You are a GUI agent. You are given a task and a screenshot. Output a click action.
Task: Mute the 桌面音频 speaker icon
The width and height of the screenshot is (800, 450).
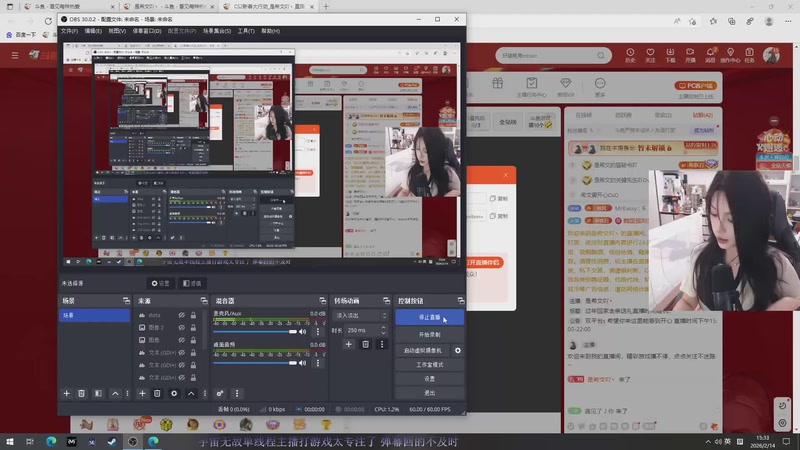tap(303, 363)
